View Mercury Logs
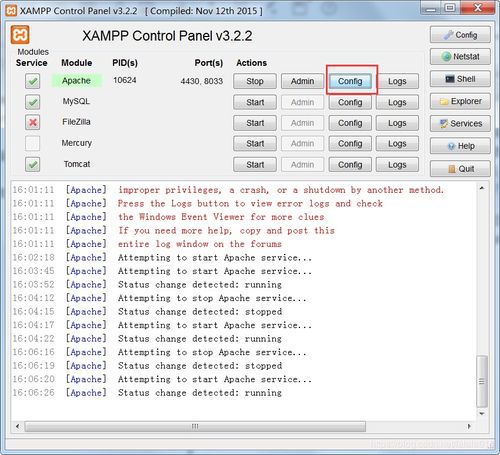This screenshot has width=500, height=455. pos(397,144)
